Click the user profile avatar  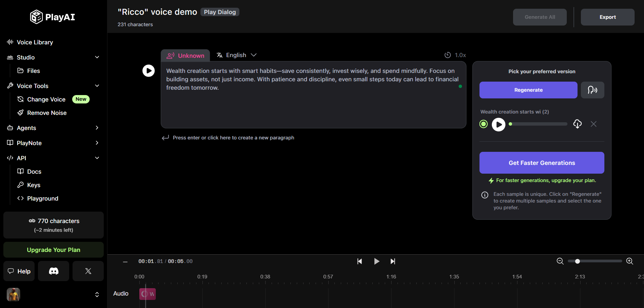coord(13,295)
